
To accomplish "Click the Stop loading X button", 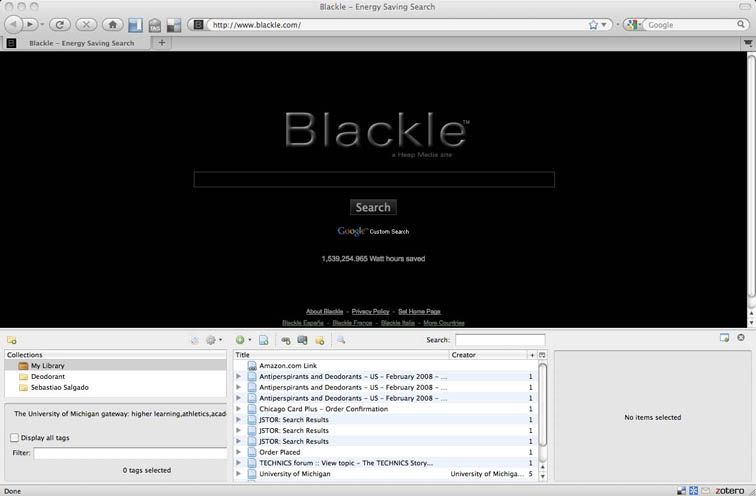I will click(x=86, y=24).
